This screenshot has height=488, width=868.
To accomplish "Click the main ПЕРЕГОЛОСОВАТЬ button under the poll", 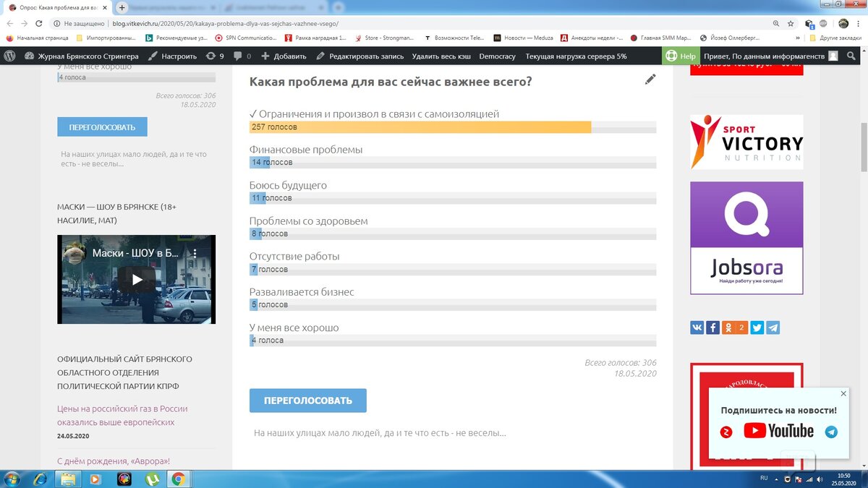I will click(308, 401).
